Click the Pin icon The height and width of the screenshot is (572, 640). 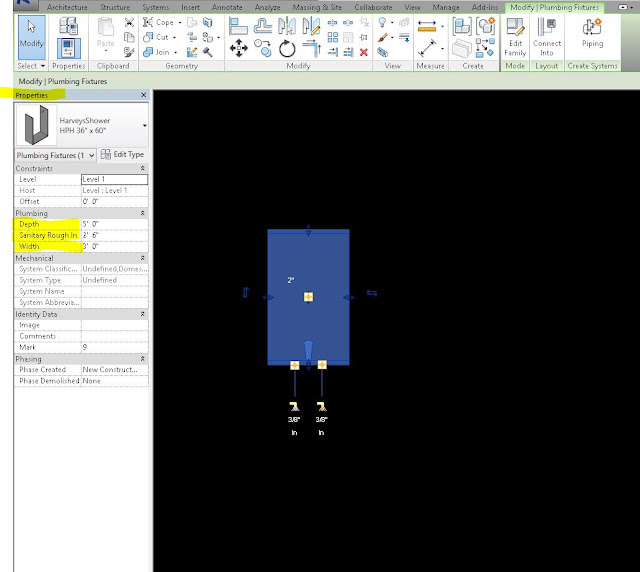(364, 38)
